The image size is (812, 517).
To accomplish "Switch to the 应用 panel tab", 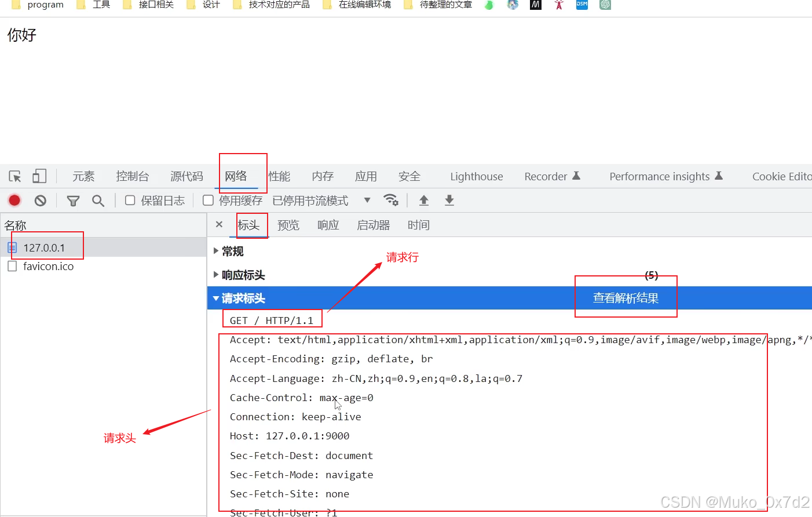I will [366, 176].
